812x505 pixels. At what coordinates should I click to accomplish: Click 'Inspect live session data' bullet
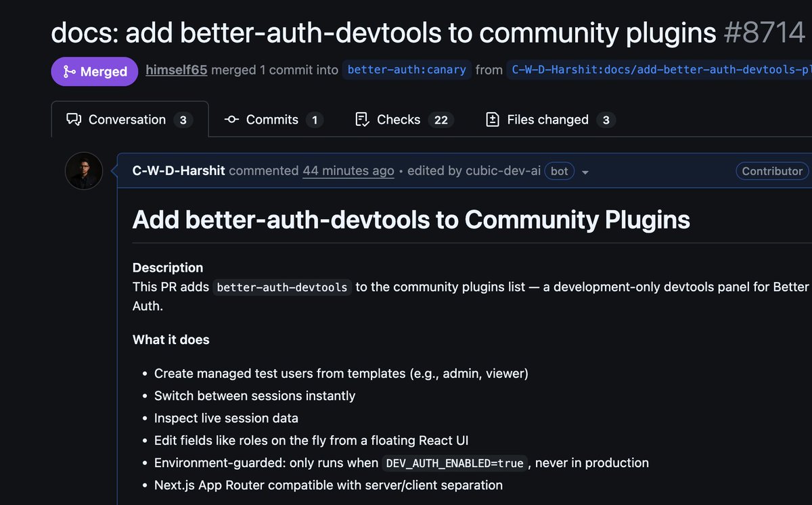(x=226, y=418)
